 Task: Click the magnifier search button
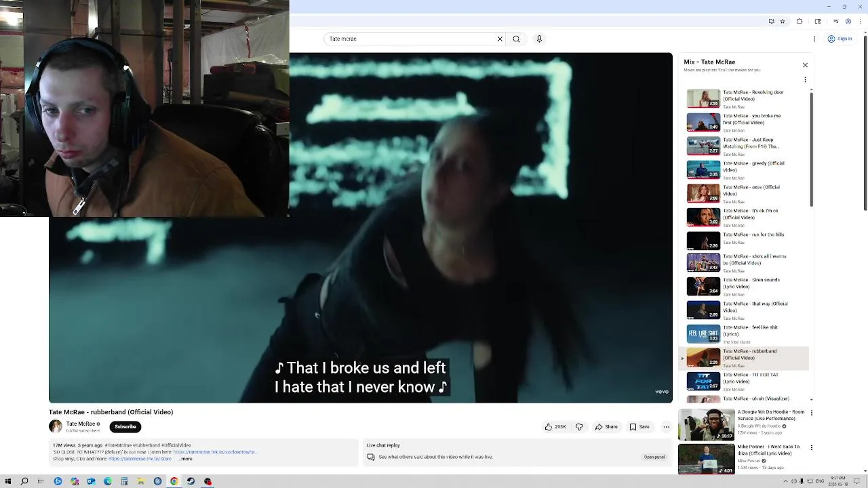point(516,39)
